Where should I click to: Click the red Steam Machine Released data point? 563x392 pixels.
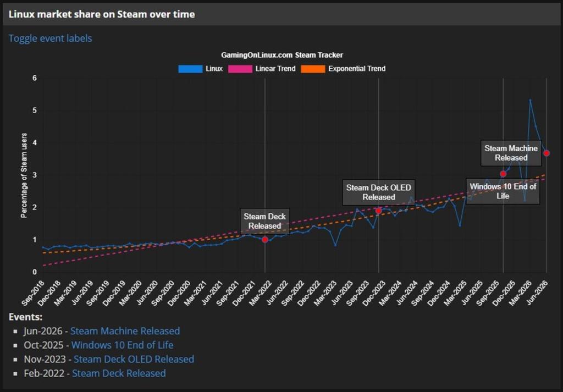click(x=547, y=153)
